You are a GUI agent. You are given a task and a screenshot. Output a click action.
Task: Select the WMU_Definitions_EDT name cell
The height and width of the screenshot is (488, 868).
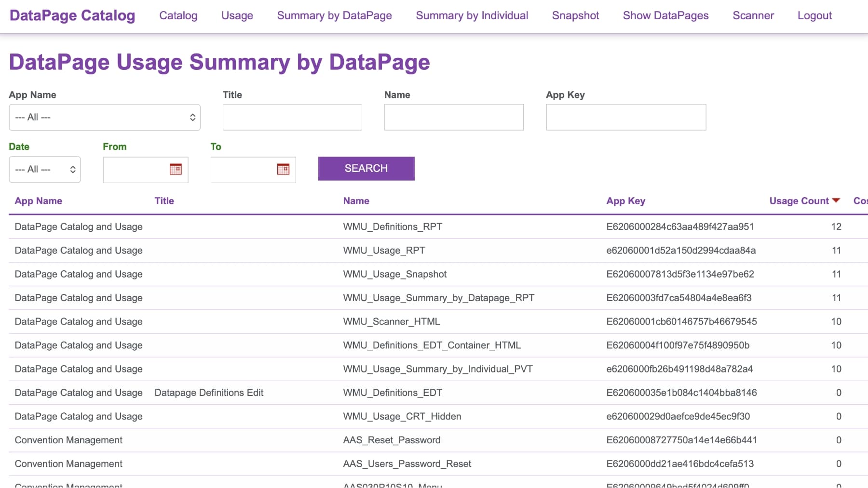click(393, 393)
